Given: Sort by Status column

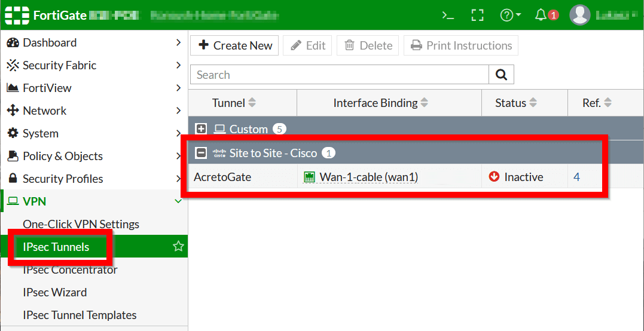Looking at the screenshot, I should (516, 103).
